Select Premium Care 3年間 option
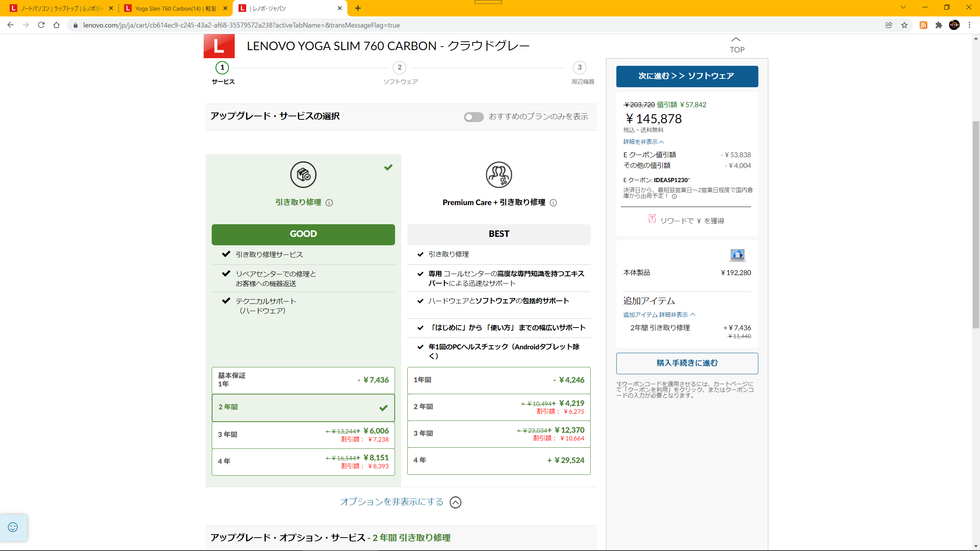Image resolution: width=980 pixels, height=551 pixels. tap(499, 434)
